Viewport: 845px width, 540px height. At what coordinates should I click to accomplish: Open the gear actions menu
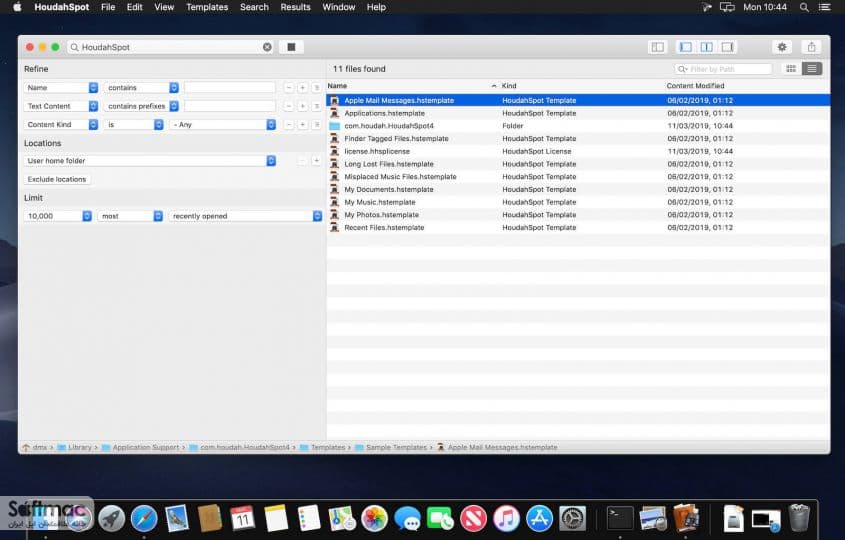coord(782,47)
